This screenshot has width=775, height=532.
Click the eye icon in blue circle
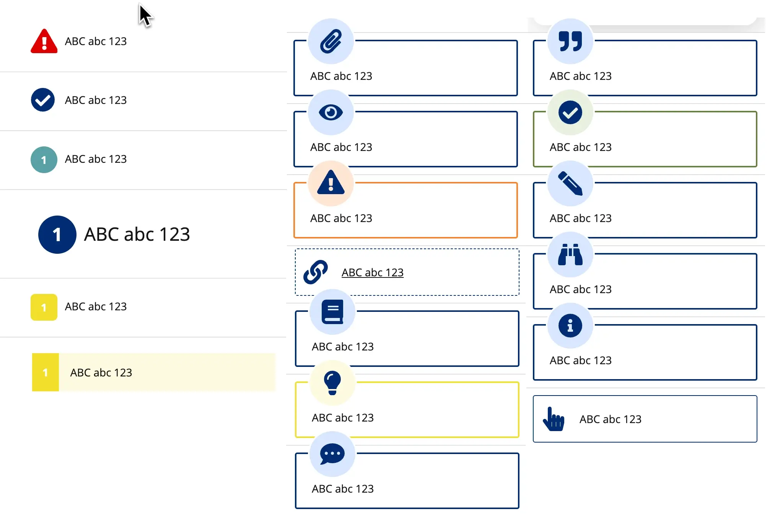331,112
